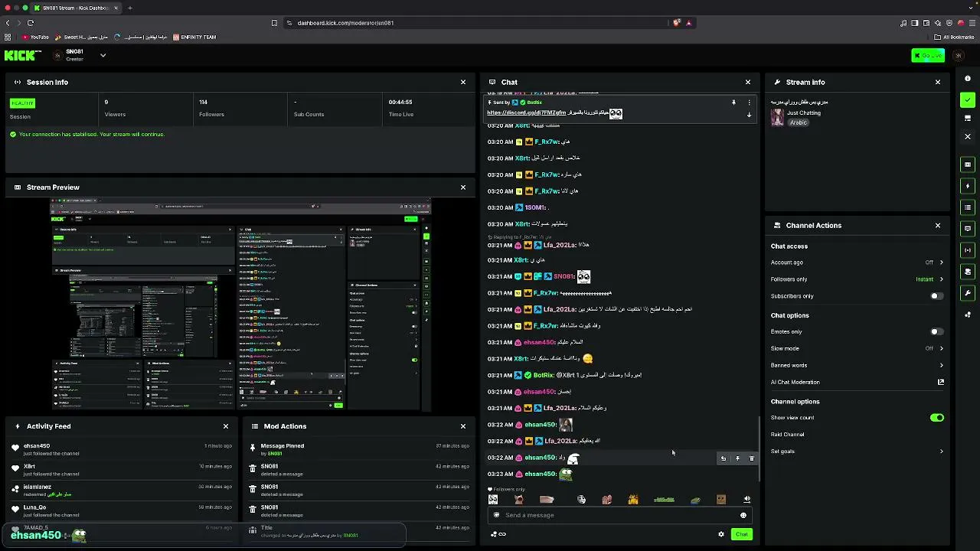980x551 pixels.
Task: Click Raid Channel action
Action: [x=787, y=435]
